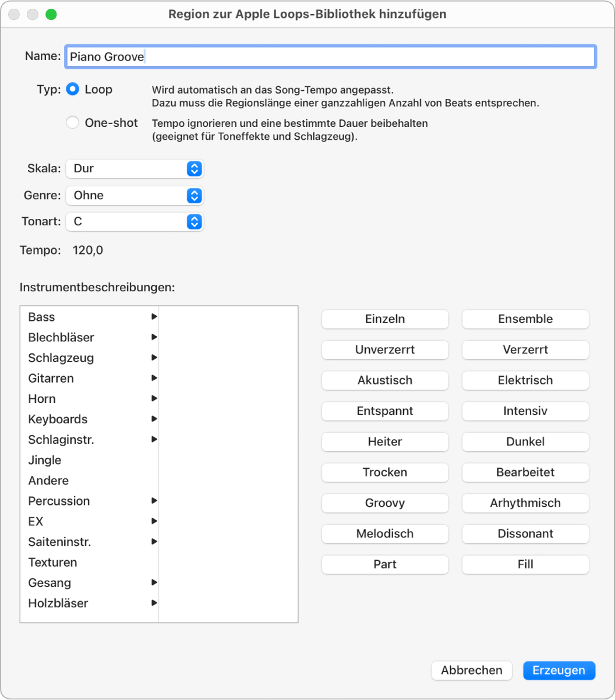
Task: Expand the Holzbläser category arrow
Action: [x=154, y=603]
